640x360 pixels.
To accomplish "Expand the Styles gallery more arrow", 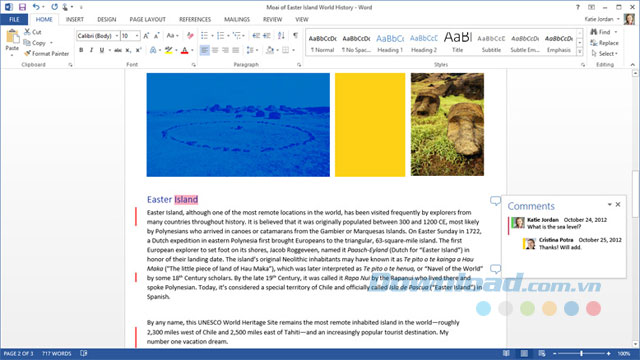I will (x=580, y=52).
